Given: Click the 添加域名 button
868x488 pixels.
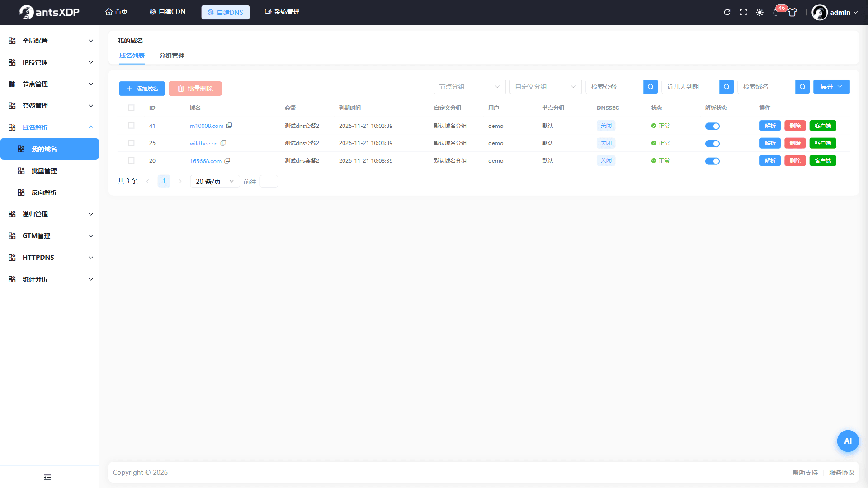Looking at the screenshot, I should [x=142, y=89].
